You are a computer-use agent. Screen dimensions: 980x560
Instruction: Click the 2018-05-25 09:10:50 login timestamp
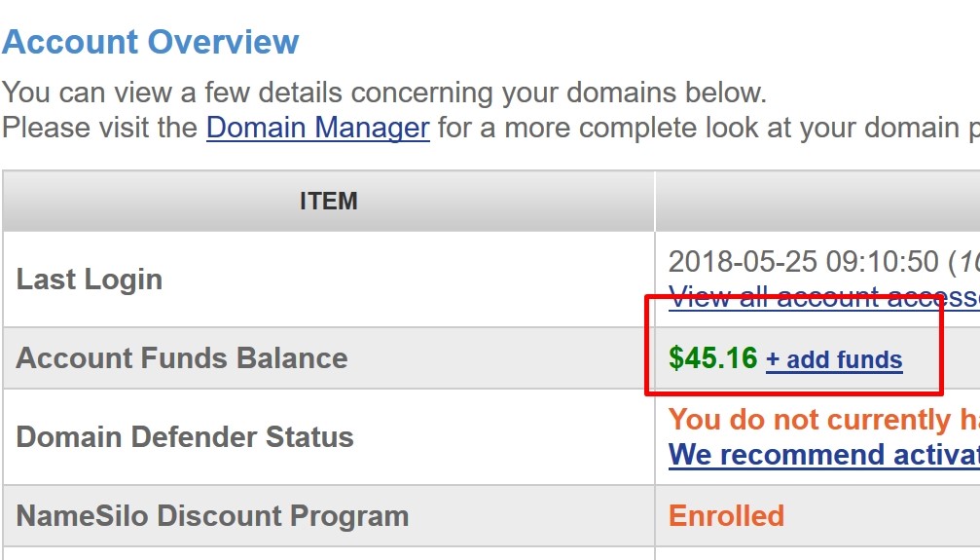tap(804, 262)
